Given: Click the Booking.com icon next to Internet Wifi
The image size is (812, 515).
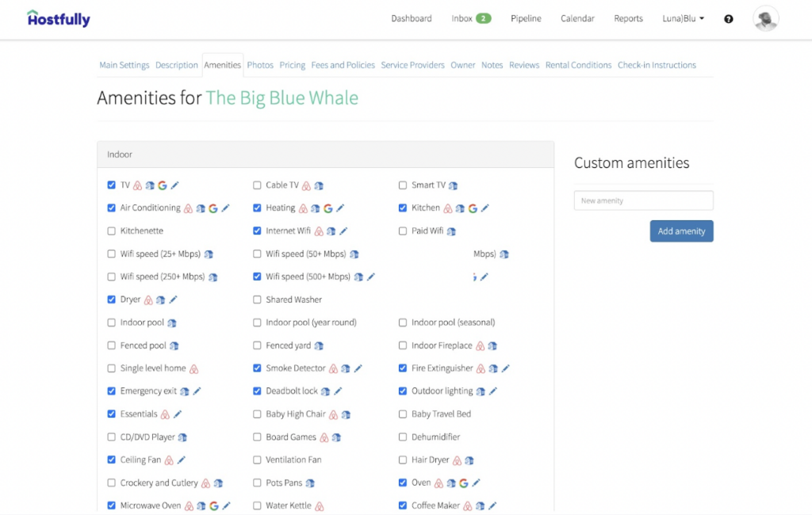Looking at the screenshot, I should click(x=329, y=231).
